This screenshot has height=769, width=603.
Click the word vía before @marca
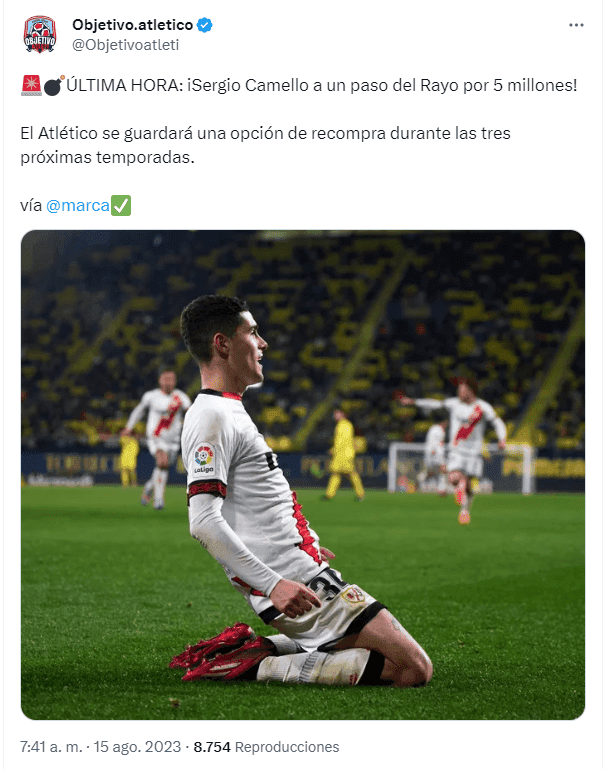[31, 205]
